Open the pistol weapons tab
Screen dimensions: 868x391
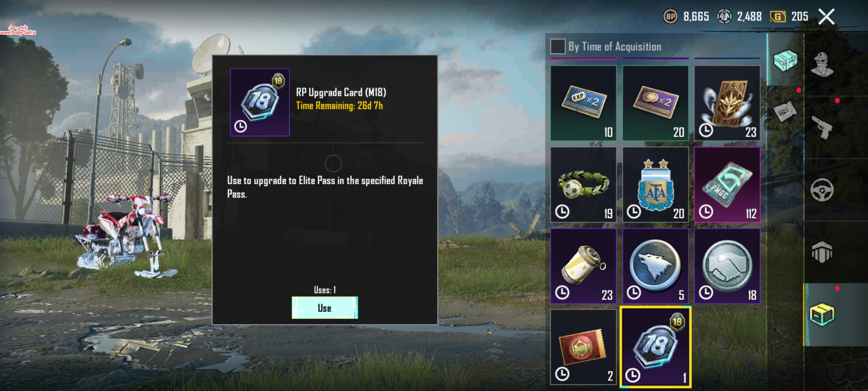tap(822, 127)
